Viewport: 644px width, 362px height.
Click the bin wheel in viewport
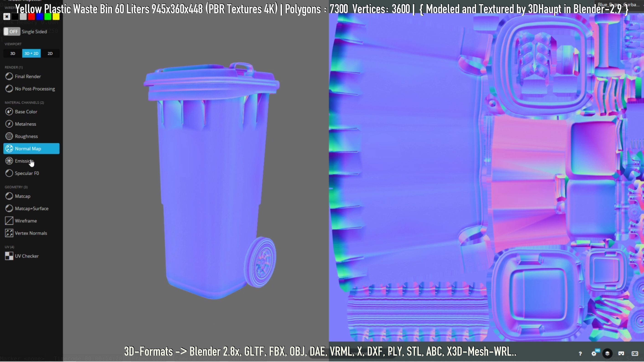point(260,262)
